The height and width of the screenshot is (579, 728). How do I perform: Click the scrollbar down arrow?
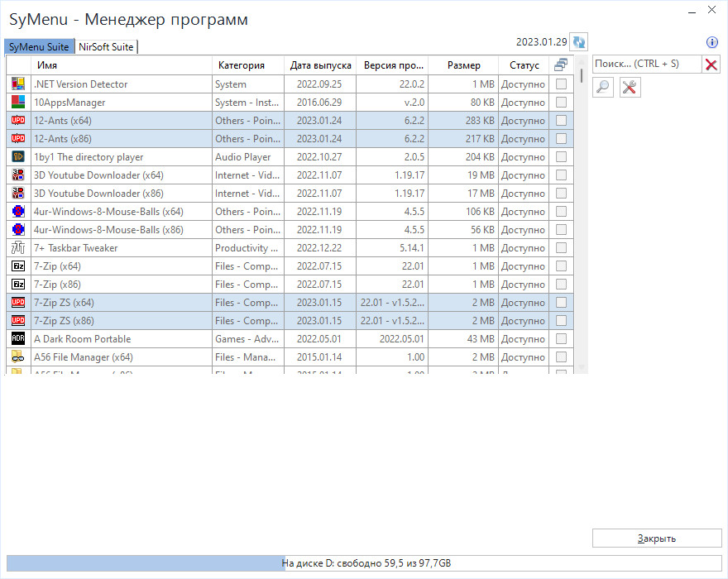coord(582,367)
